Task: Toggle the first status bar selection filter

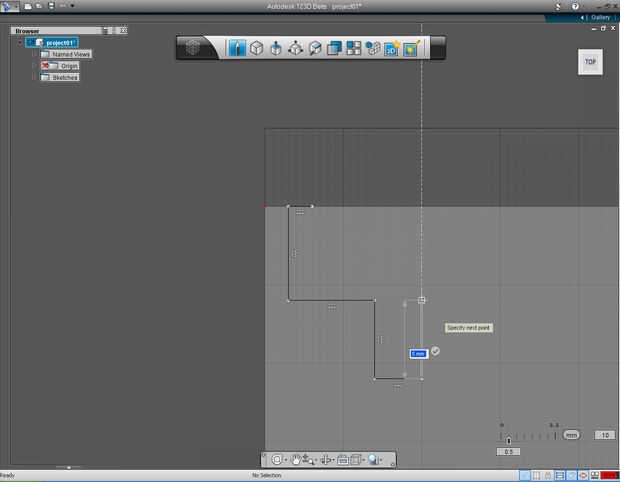Action: 525,475
